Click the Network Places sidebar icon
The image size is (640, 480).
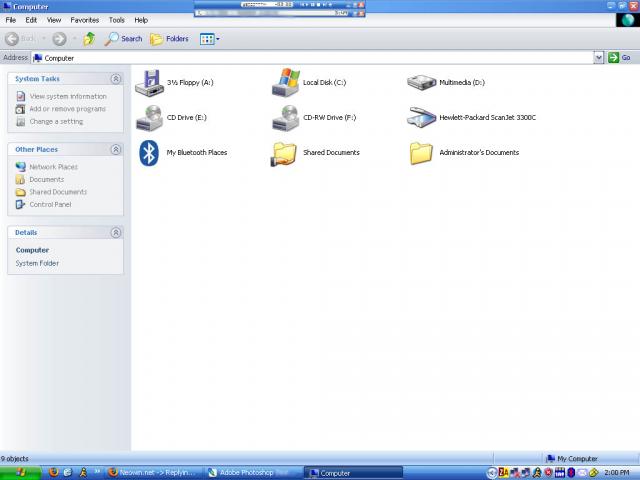click(x=20, y=167)
